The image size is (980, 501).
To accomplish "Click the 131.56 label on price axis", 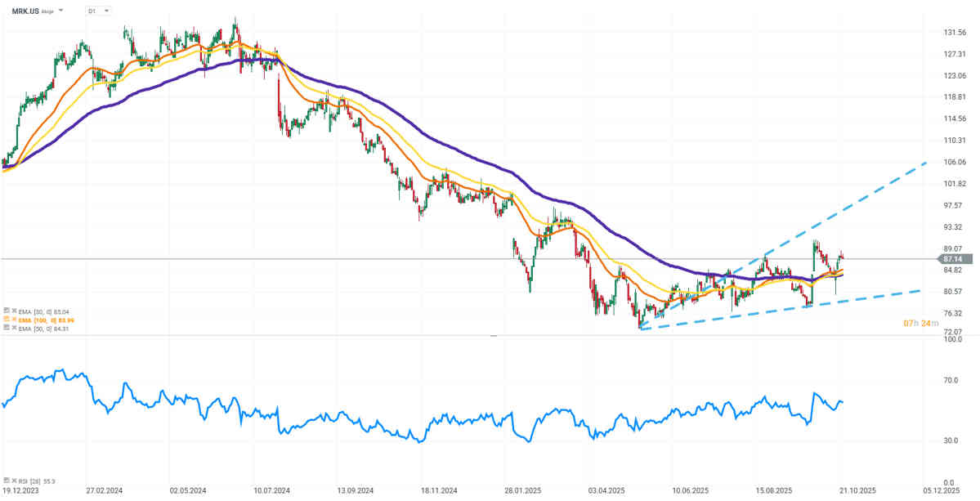I will pyautogui.click(x=955, y=33).
